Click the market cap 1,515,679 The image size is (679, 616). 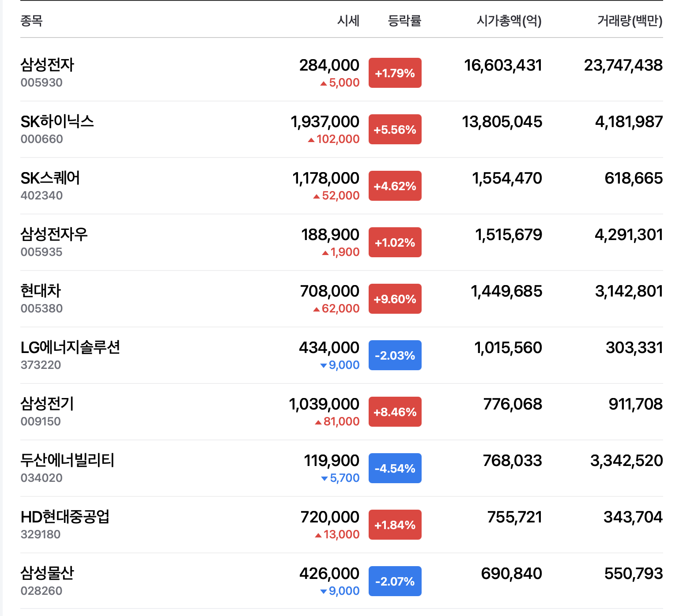(x=509, y=235)
